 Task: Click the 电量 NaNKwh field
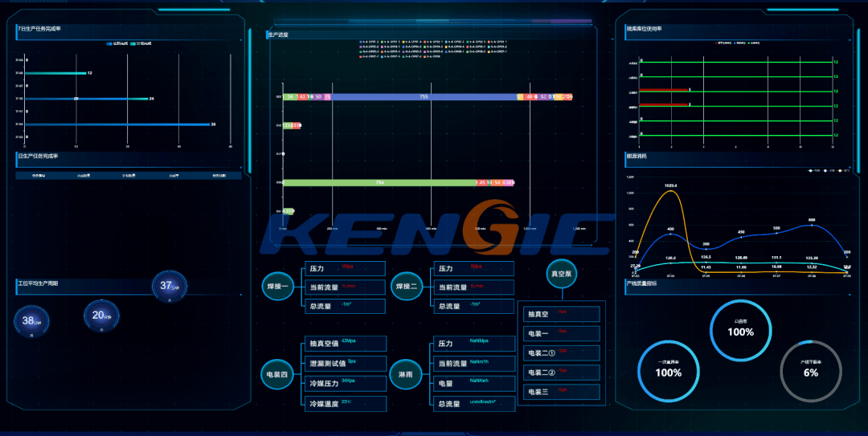point(474,384)
